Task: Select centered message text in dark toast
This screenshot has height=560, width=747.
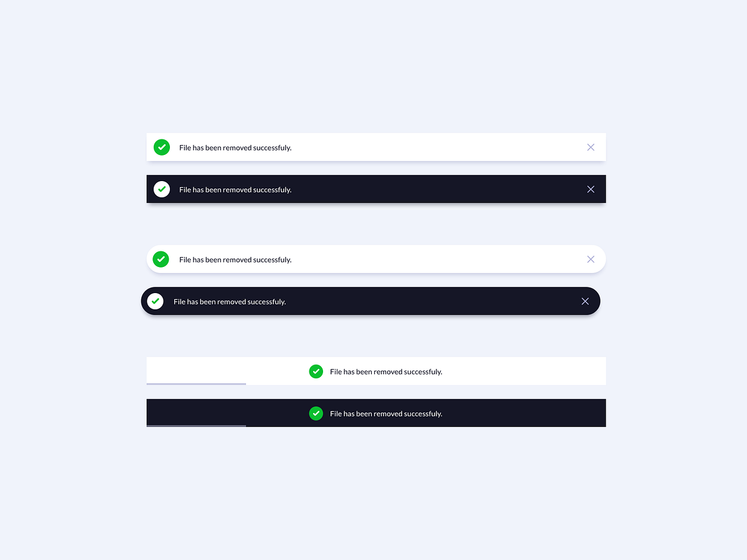Action: (x=386, y=414)
